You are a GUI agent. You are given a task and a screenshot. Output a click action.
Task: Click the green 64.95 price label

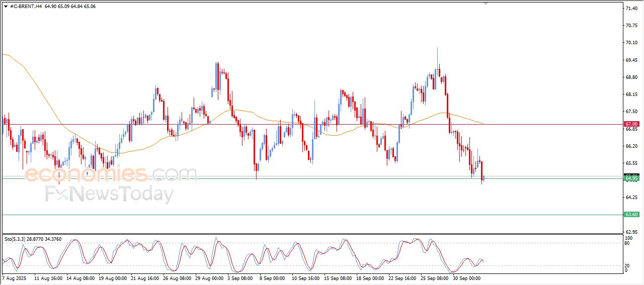tap(631, 178)
